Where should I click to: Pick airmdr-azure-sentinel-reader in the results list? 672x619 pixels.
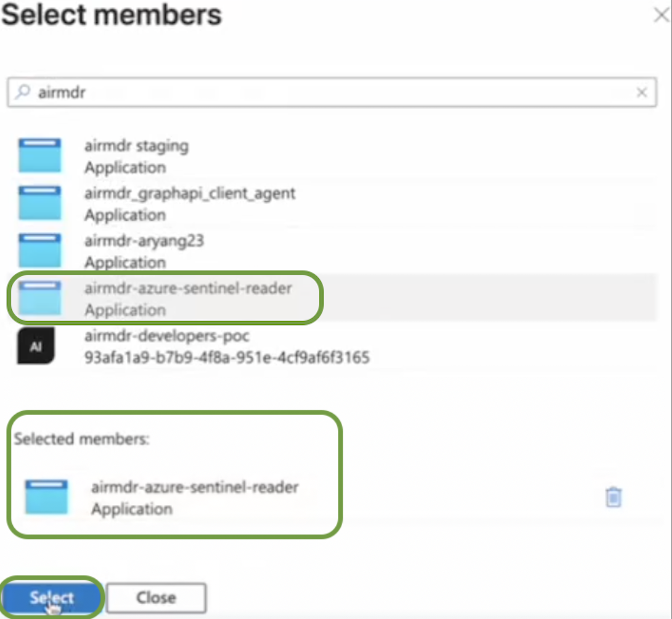(x=332, y=298)
